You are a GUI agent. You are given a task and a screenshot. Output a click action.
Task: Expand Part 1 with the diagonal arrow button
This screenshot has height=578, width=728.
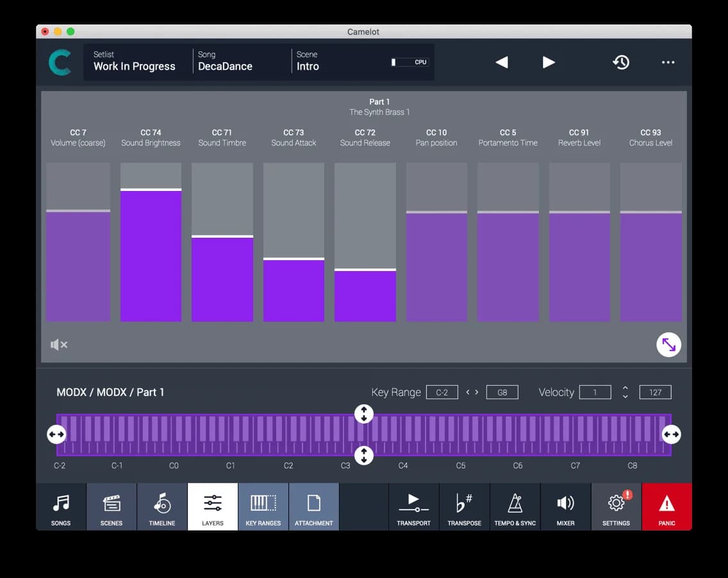coord(668,345)
